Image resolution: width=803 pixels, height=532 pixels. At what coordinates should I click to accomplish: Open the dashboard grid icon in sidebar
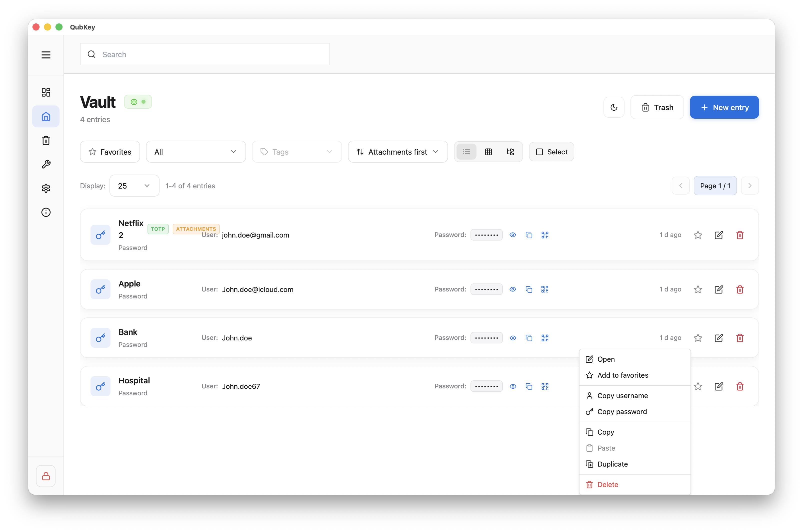tap(46, 92)
